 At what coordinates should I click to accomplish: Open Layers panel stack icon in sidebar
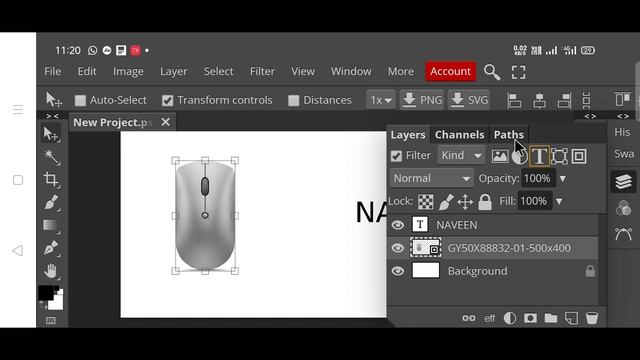tap(623, 181)
